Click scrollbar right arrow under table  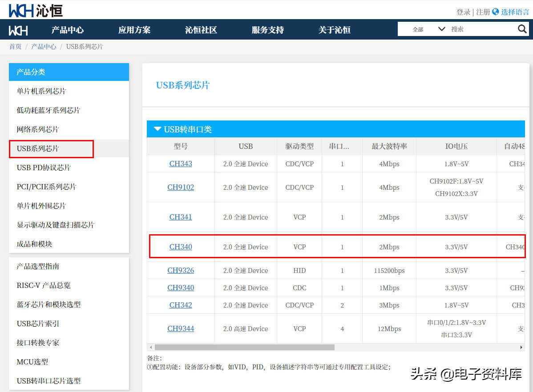point(522,347)
